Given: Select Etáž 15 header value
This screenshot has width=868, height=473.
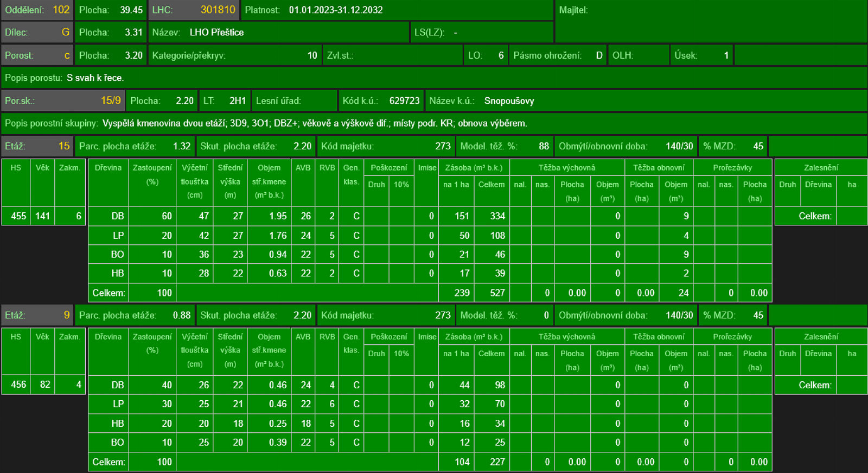Looking at the screenshot, I should point(64,146).
